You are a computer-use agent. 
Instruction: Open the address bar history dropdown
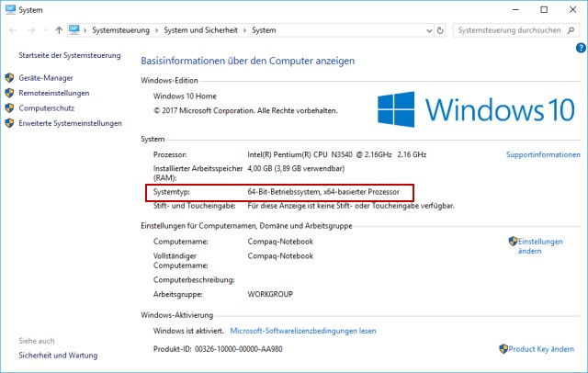tap(429, 30)
